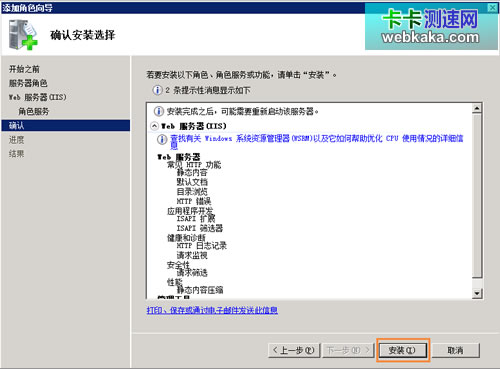The image size is (500, 369).
Task: Click the info icon beside 安装完成之后 message
Action: [159, 111]
